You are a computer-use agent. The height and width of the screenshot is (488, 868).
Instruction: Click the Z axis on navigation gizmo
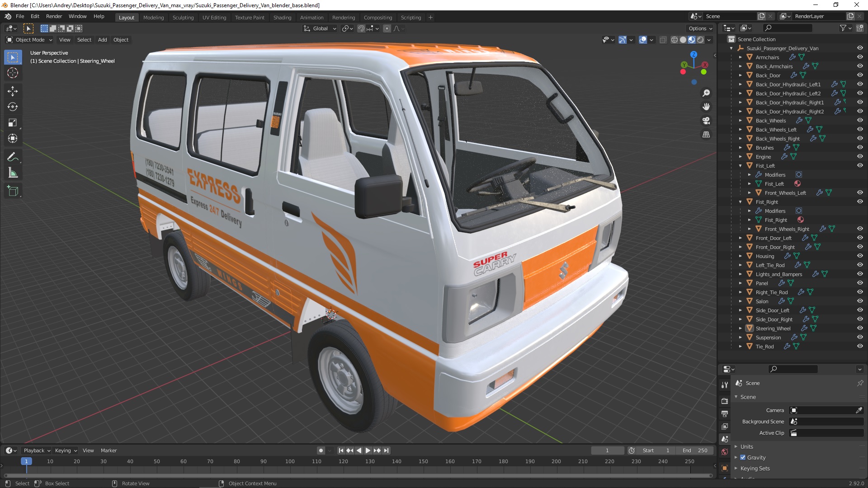[x=693, y=54]
